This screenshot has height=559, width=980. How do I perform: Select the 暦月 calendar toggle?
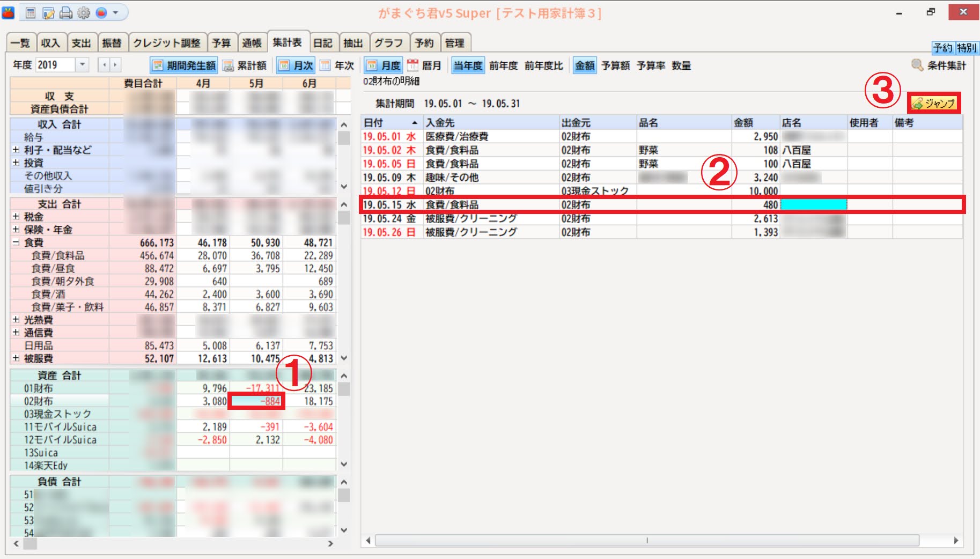pyautogui.click(x=424, y=65)
